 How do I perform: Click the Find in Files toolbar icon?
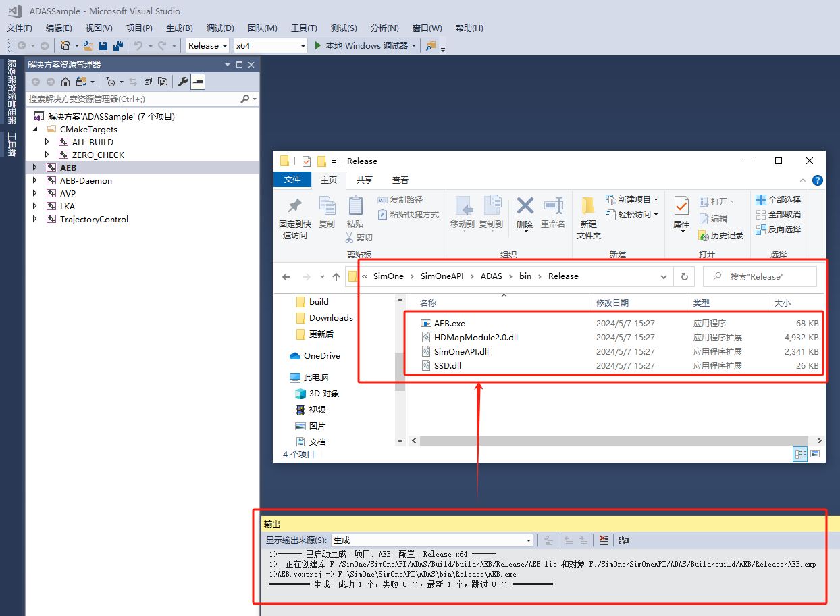point(431,46)
